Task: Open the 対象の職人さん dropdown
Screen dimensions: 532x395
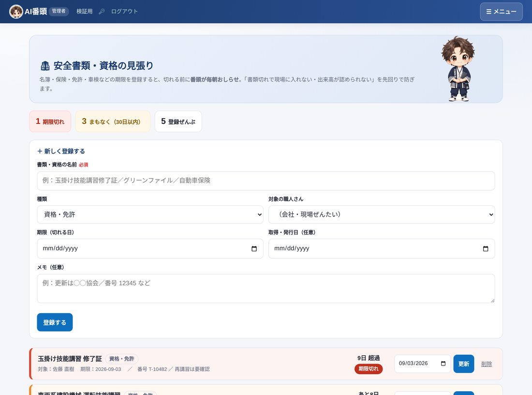Action: 382,214
